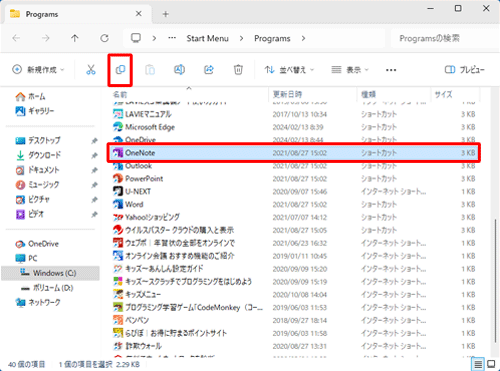Click the Copy icon in toolbar
The image size is (500, 371).
click(x=120, y=70)
